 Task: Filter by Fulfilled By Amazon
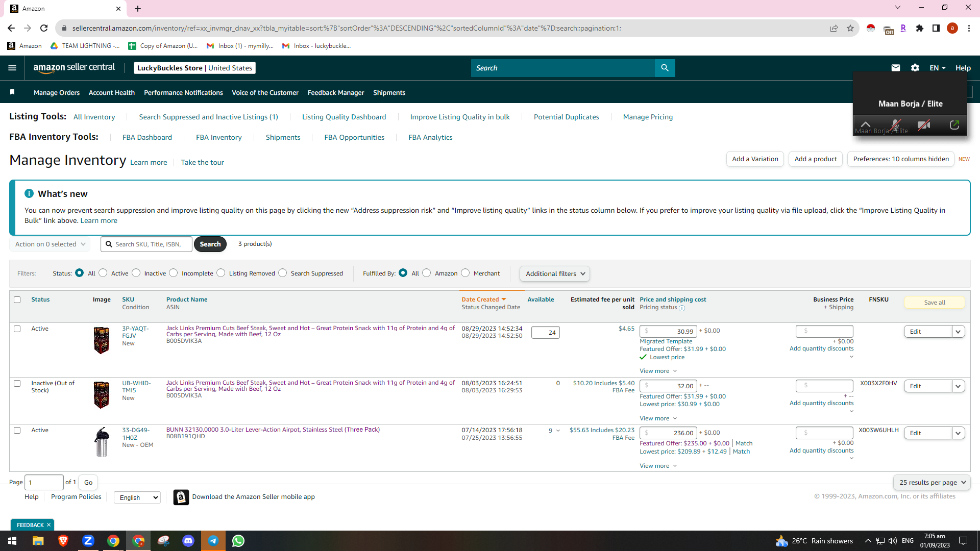427,273
